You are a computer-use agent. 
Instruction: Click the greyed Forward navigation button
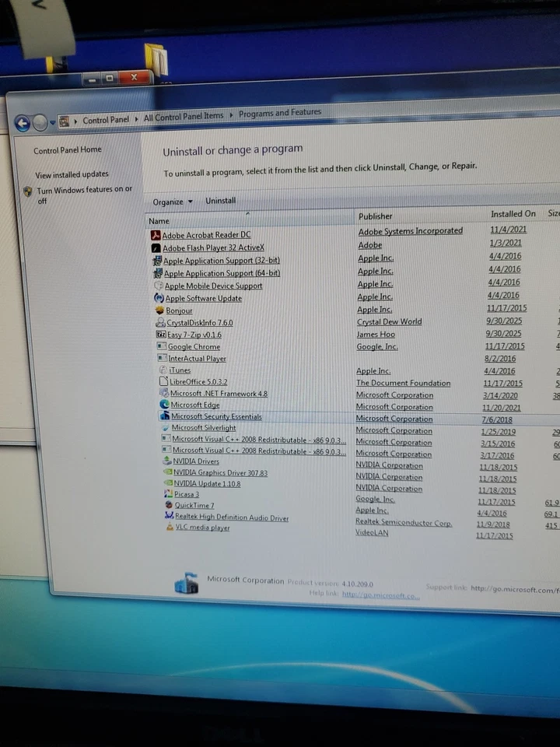coord(40,123)
